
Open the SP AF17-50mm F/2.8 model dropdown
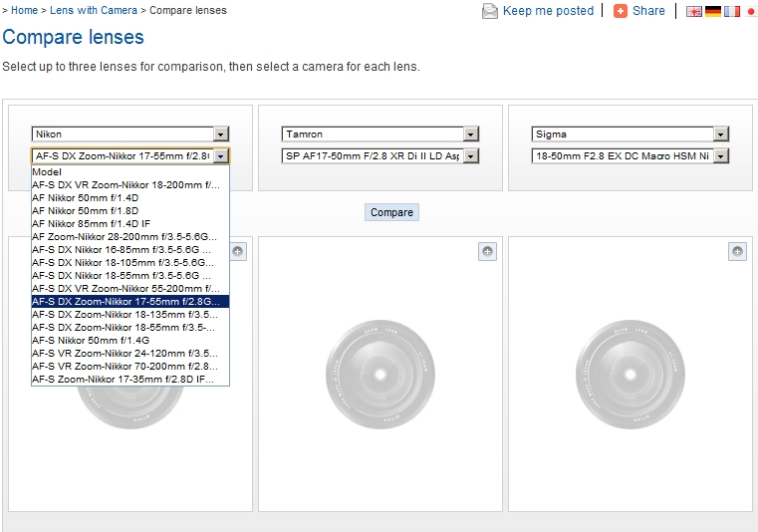coord(379,155)
